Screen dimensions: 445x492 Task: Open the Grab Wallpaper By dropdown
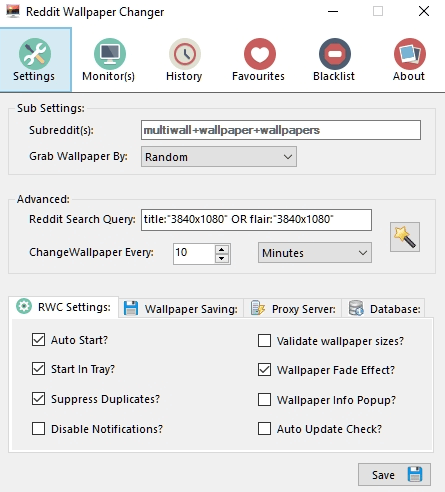[x=219, y=157]
